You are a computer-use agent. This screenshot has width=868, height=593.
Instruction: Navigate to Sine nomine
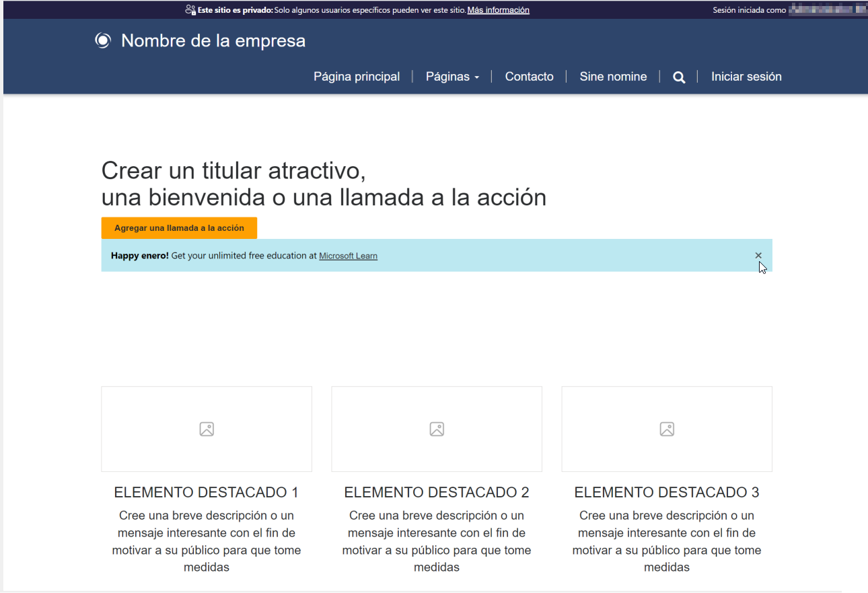coord(613,77)
